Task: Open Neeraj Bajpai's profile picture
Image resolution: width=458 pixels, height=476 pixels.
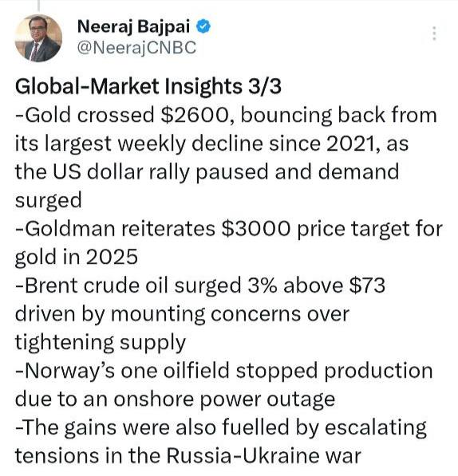Action: (38, 38)
